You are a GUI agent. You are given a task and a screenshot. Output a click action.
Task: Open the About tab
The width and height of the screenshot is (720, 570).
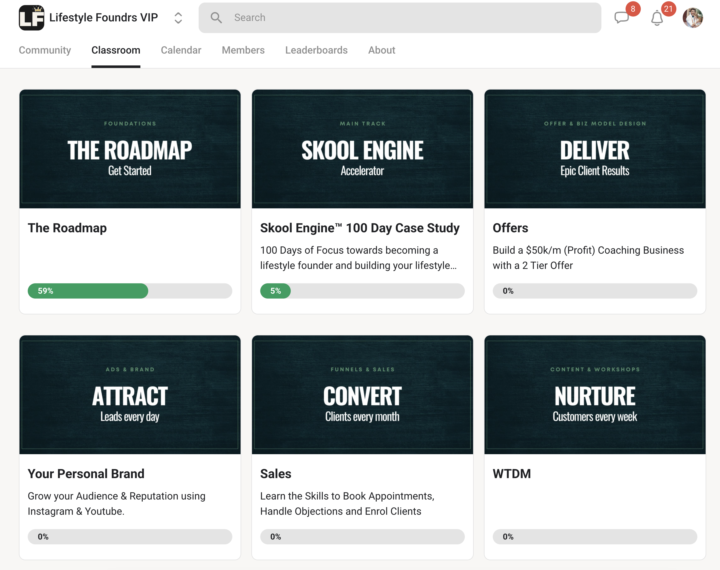click(x=382, y=50)
